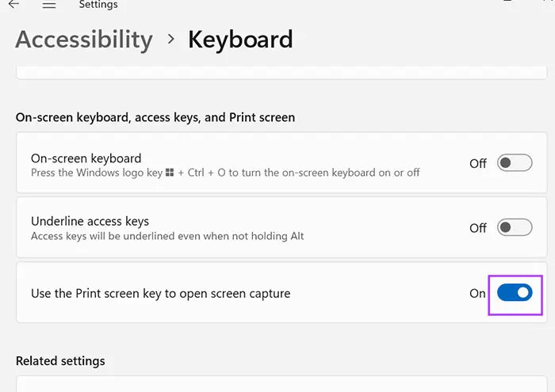Select the Underline access keys setting label
The height and width of the screenshot is (392, 555).
[90, 222]
